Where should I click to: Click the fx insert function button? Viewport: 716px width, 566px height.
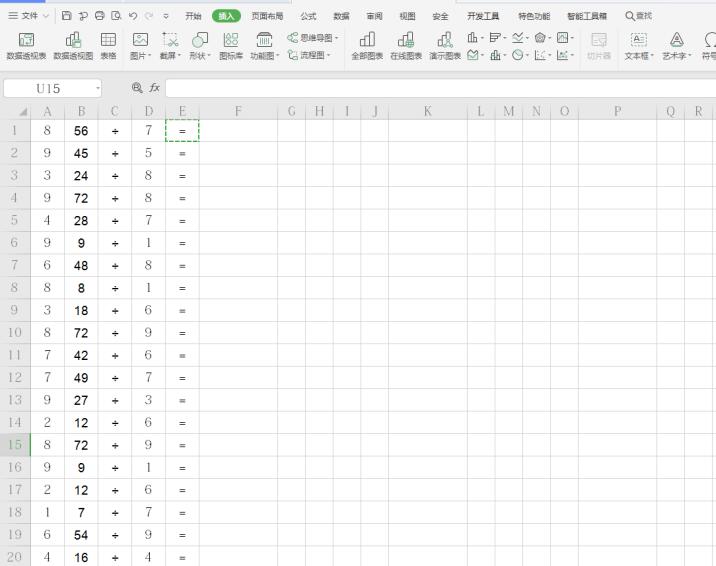tap(154, 88)
